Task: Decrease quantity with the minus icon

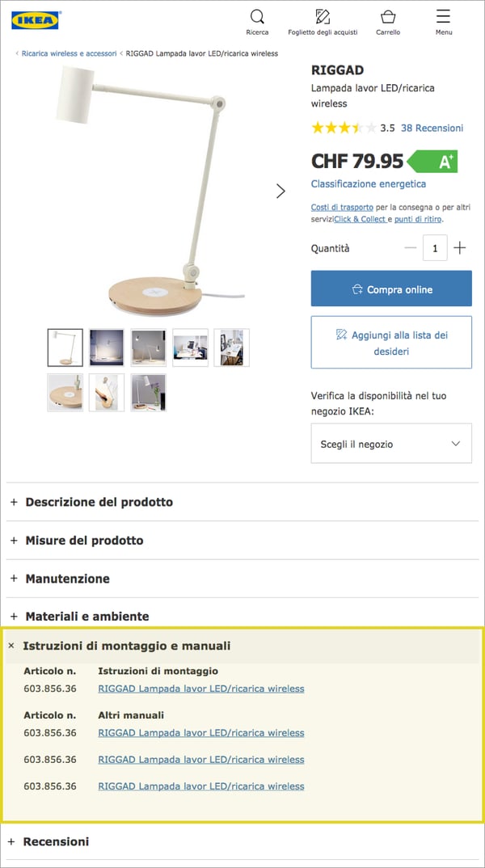Action: click(x=411, y=248)
